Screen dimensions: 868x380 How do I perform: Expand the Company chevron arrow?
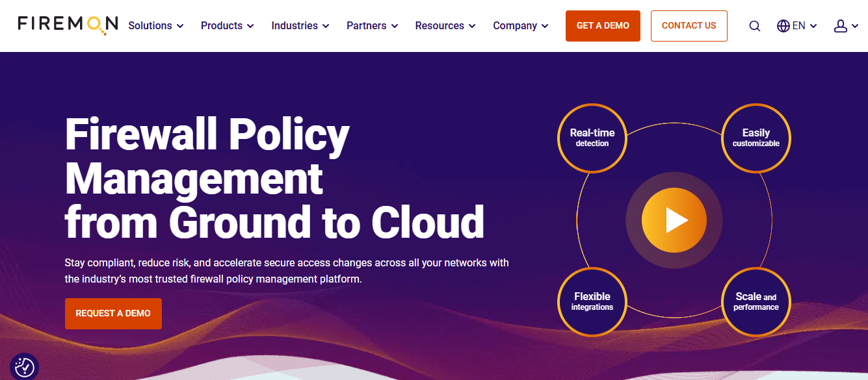click(x=545, y=26)
